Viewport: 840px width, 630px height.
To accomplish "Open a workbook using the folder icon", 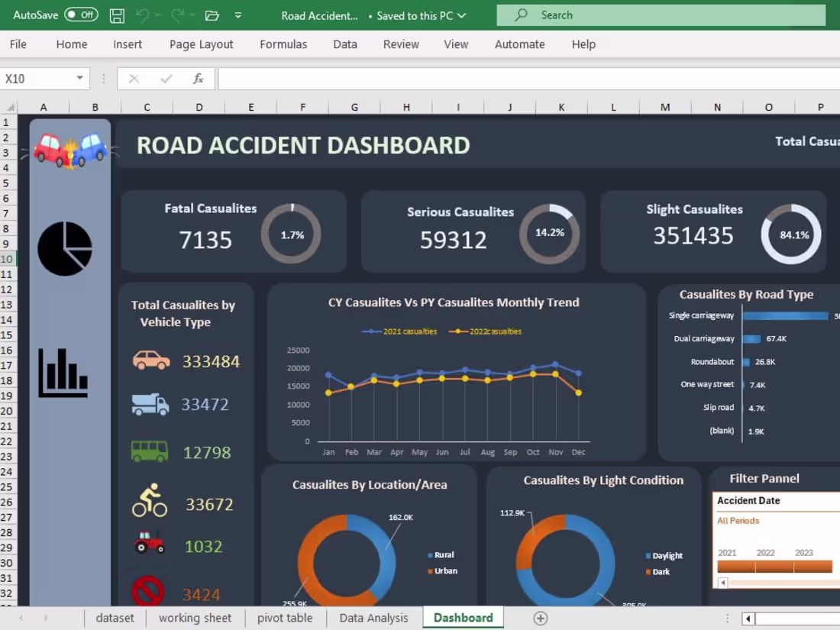I will tap(212, 15).
